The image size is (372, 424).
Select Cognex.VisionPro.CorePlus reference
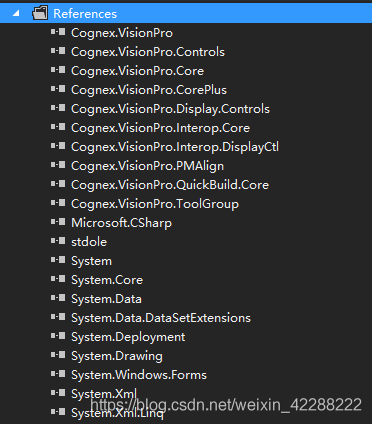(x=149, y=90)
